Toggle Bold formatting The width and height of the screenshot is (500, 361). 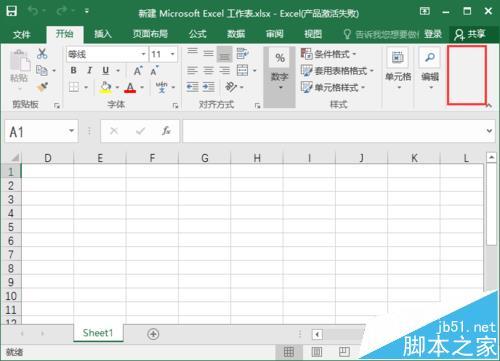[x=74, y=70]
